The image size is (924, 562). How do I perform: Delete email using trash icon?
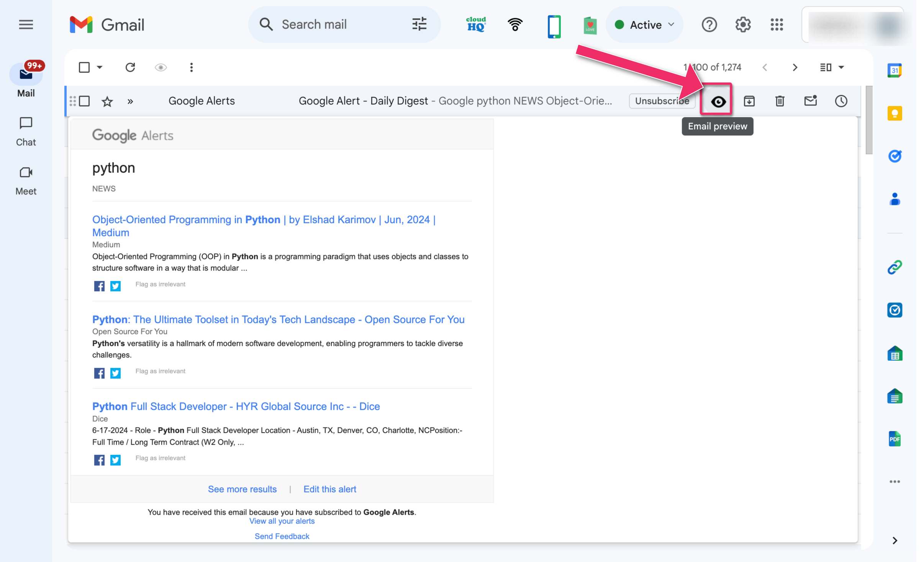tap(780, 101)
